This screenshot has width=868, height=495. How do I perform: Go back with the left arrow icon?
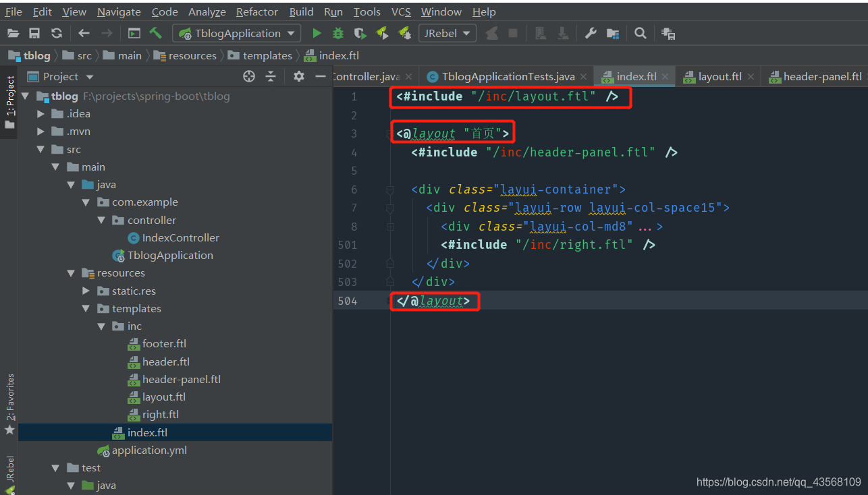tap(84, 33)
